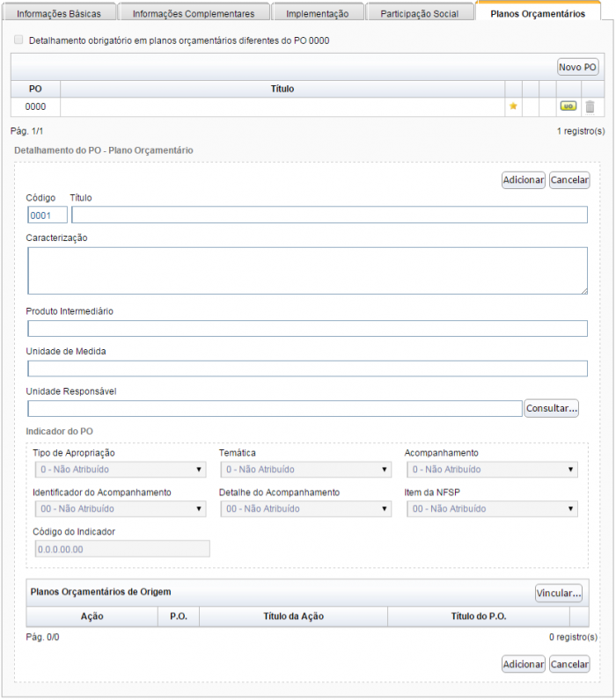
Task: Click the Vincular button for origin plans
Action: pyautogui.click(x=559, y=593)
